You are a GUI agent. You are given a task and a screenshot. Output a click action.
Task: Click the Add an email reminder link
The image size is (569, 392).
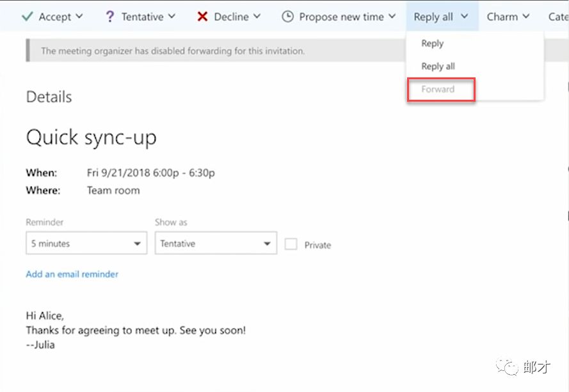72,274
